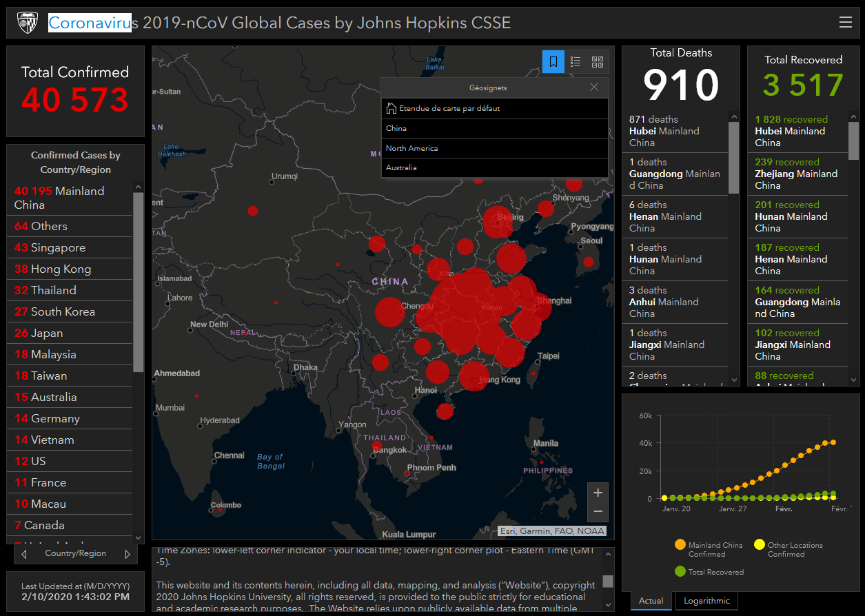
Task: Select the 15 Australia row
Action: pyautogui.click(x=70, y=397)
